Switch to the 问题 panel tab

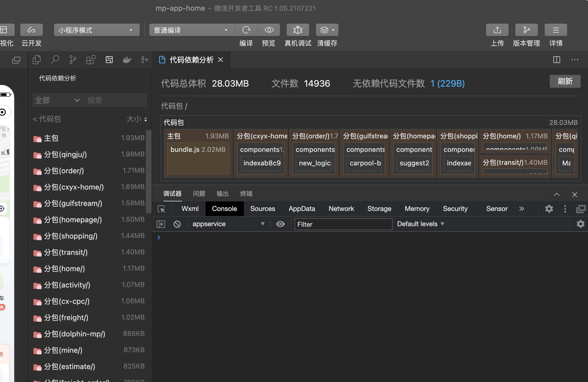tap(199, 194)
